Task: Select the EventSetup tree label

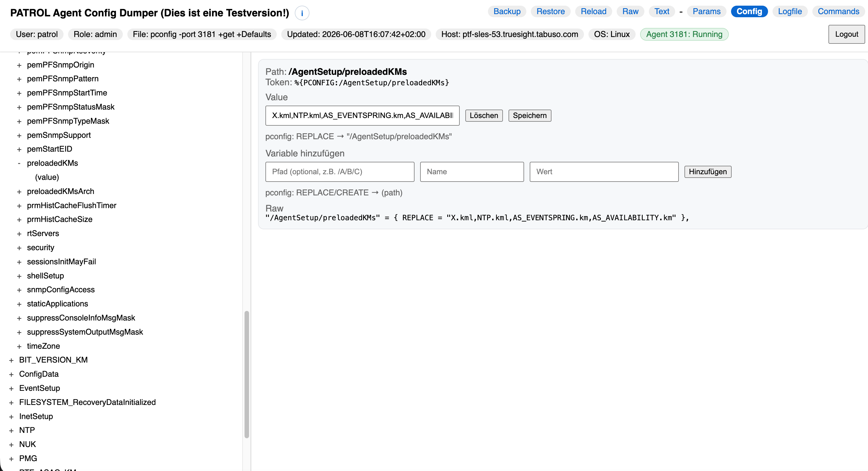Action: (x=40, y=389)
